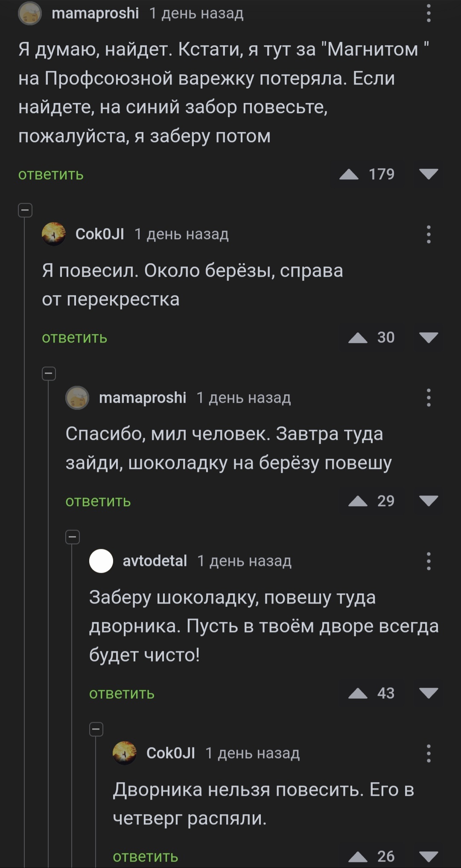Collapse the thread containing Cok0JI's last reply
461x868 pixels.
[96, 729]
